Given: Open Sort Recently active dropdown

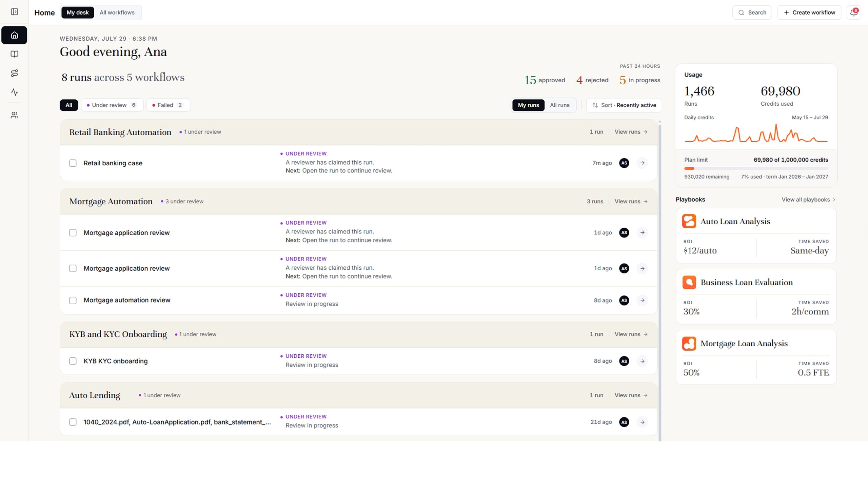Looking at the screenshot, I should [624, 105].
